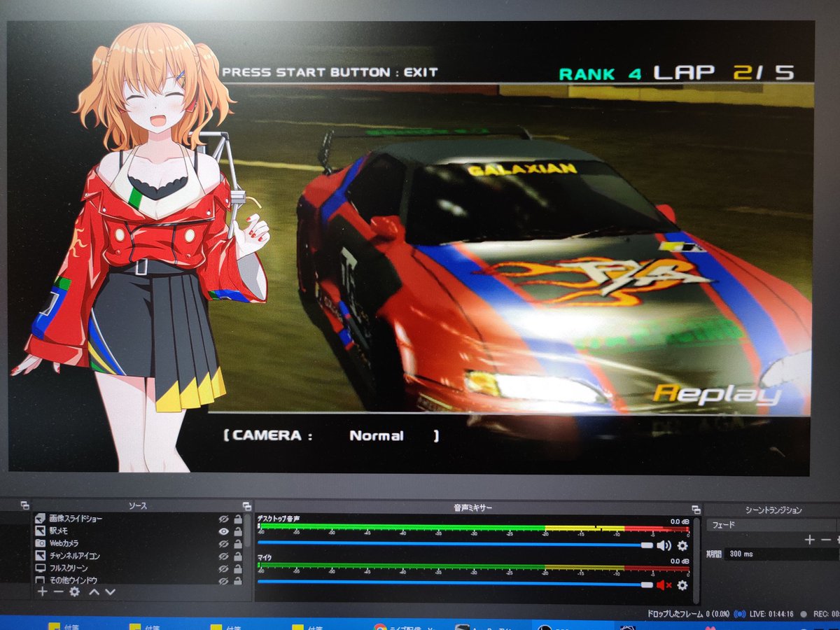The width and height of the screenshot is (840, 630).
Task: Select the その他ウインドウ source row
Action: [x=139, y=580]
